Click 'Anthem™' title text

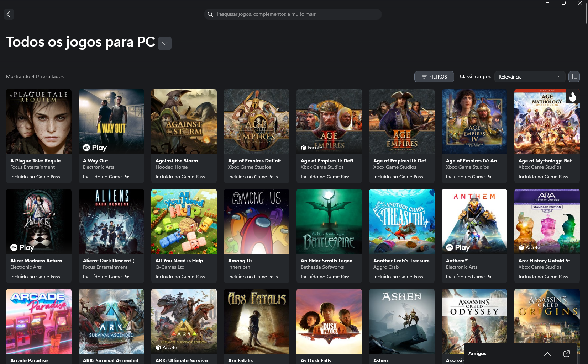coord(457,261)
